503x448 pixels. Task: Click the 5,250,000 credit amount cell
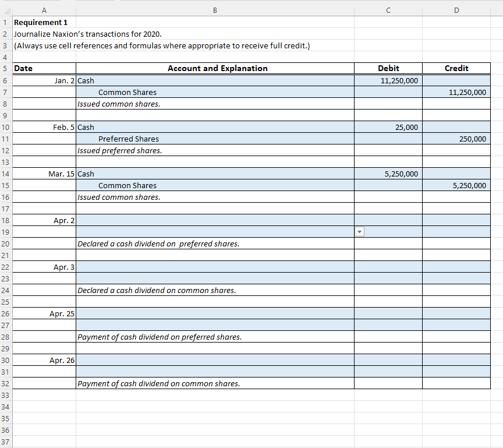click(456, 185)
